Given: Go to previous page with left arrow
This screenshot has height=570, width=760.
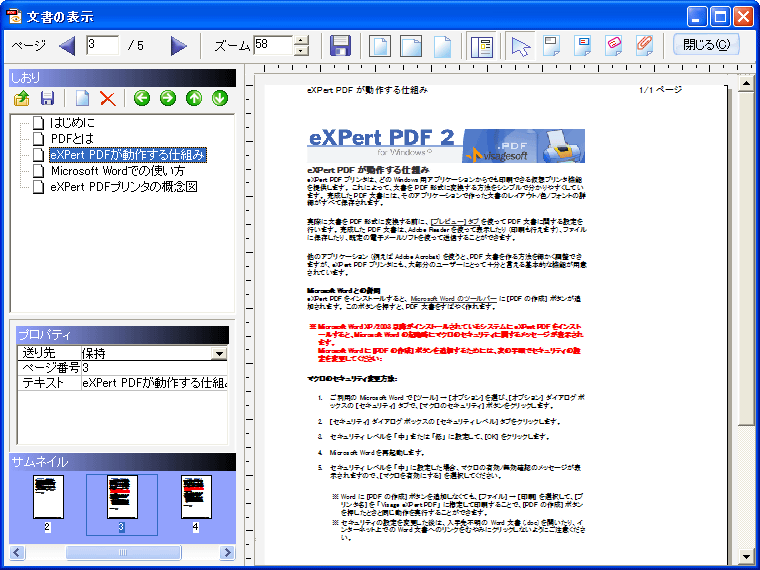Looking at the screenshot, I should (67, 46).
